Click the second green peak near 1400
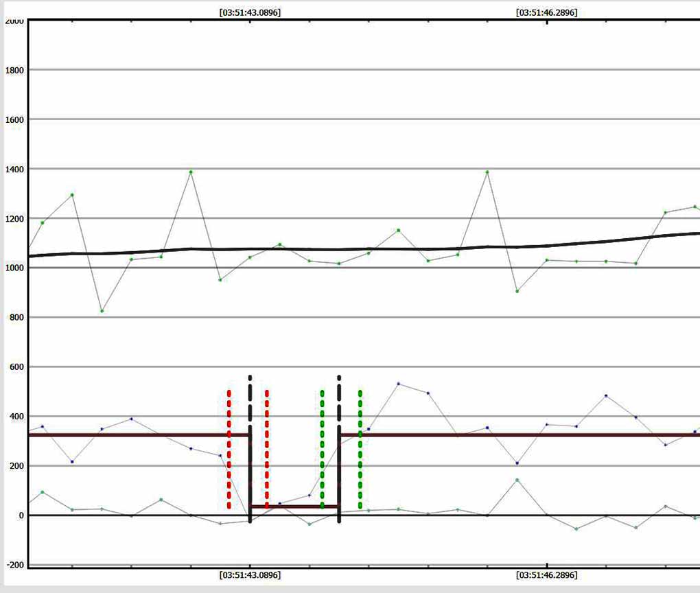The width and height of the screenshot is (700, 593). tap(487, 172)
